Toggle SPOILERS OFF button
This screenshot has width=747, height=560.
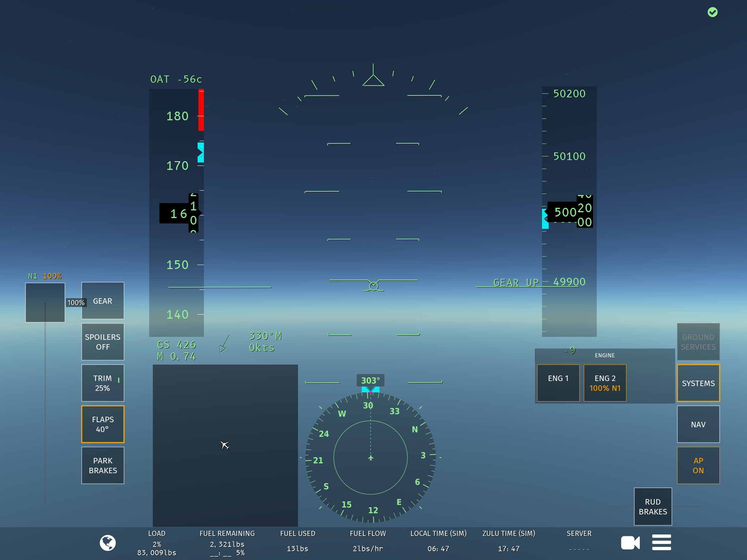[102, 342]
